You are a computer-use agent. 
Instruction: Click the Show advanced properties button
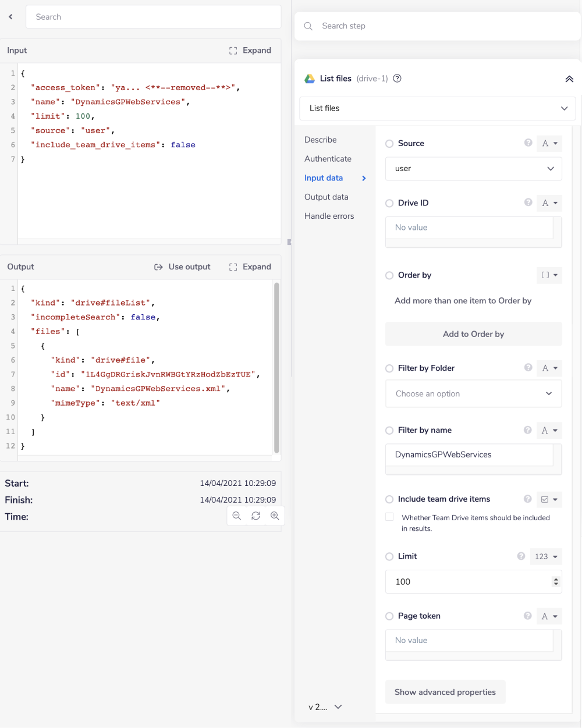(x=445, y=692)
